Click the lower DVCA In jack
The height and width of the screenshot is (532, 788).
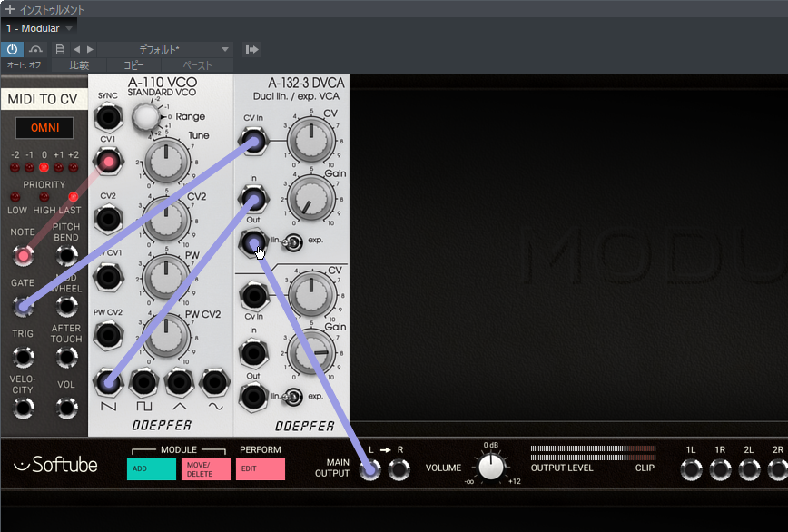tap(253, 353)
